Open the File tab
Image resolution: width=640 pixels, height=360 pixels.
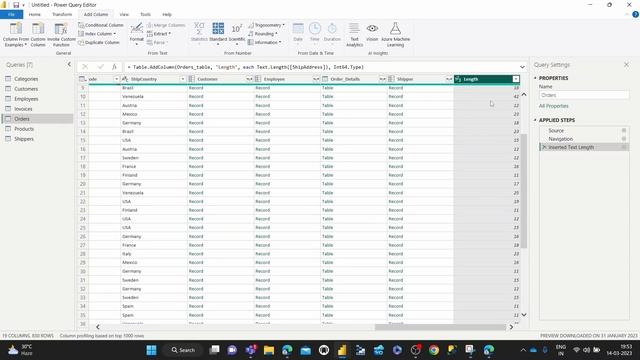11,14
